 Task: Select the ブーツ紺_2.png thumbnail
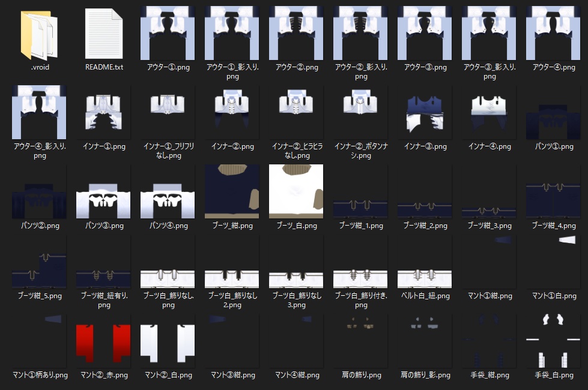click(425, 191)
